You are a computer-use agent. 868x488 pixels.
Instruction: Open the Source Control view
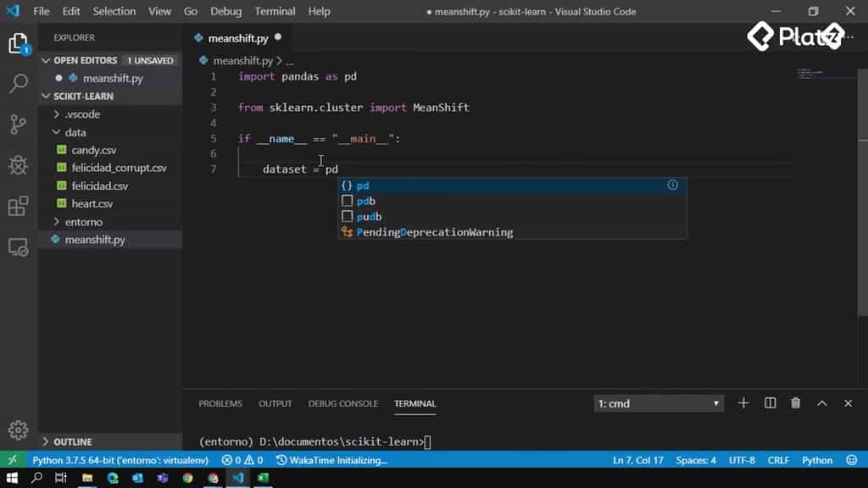19,125
